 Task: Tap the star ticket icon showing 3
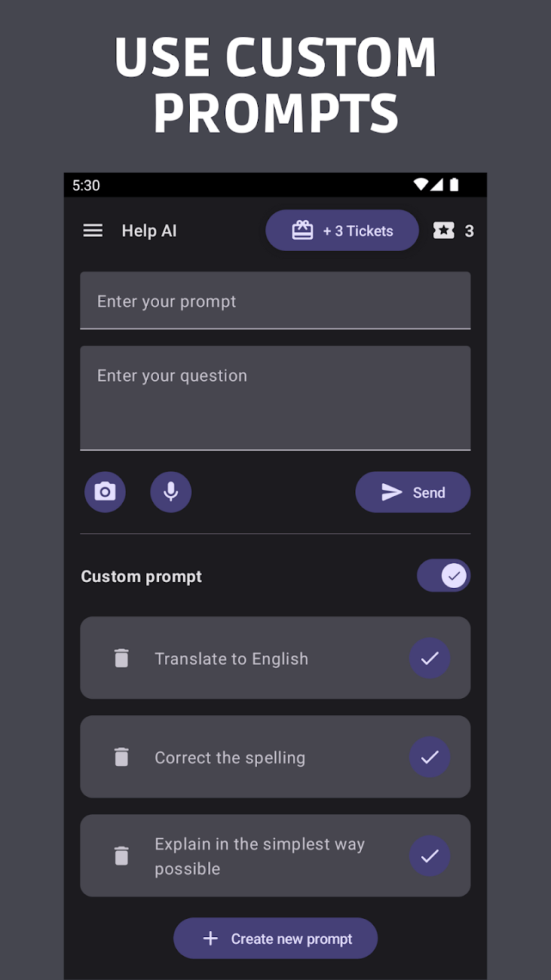point(444,231)
